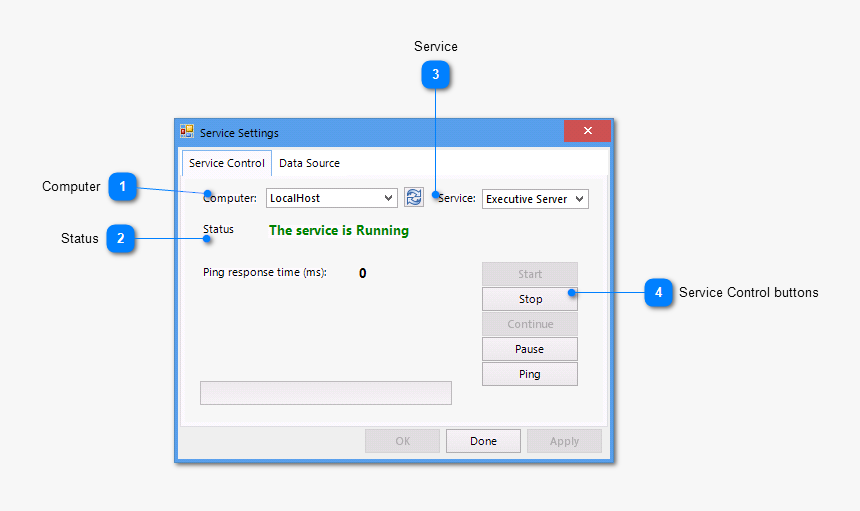Click callout badge number 3 for Service
This screenshot has height=511, width=860.
[x=436, y=74]
